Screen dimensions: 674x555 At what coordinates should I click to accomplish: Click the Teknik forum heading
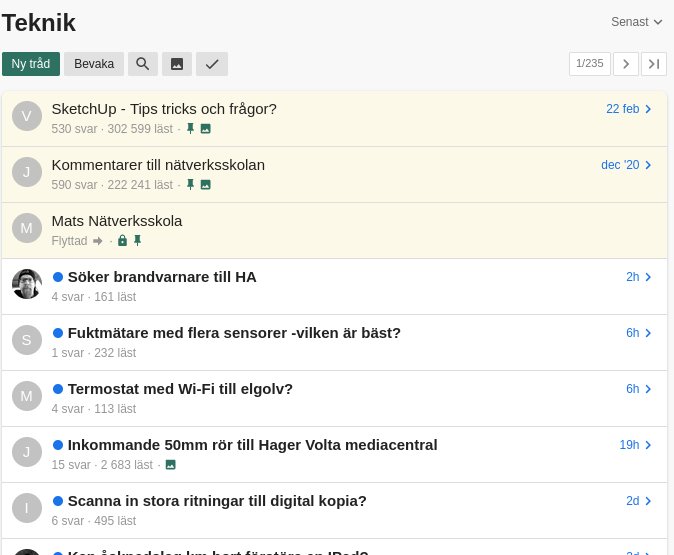pyautogui.click(x=39, y=23)
